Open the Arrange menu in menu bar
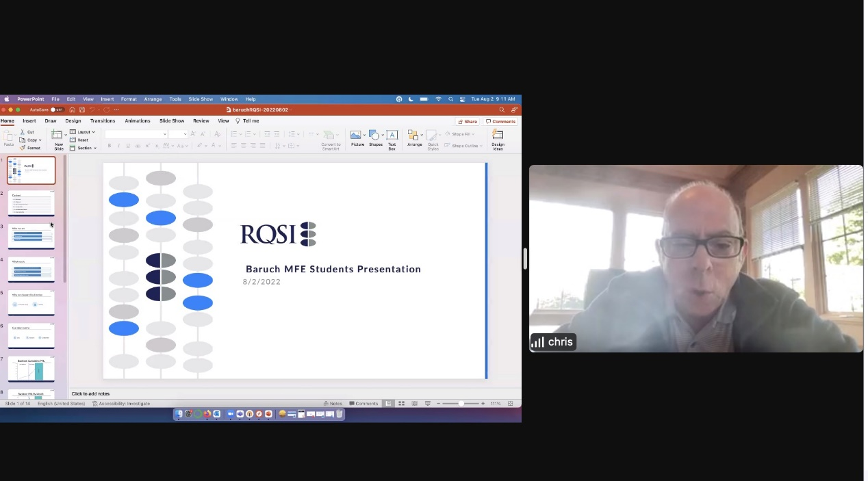Viewport: 868px width, 481px height. (153, 99)
